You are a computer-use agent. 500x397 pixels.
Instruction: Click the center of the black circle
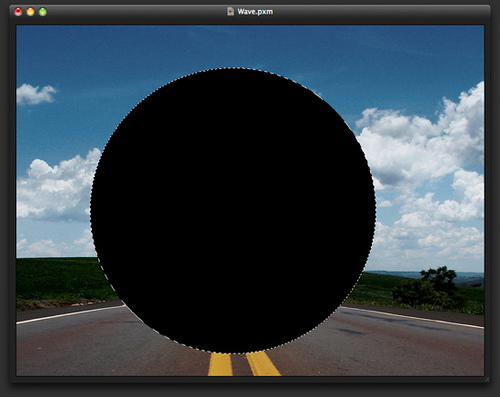[233, 210]
